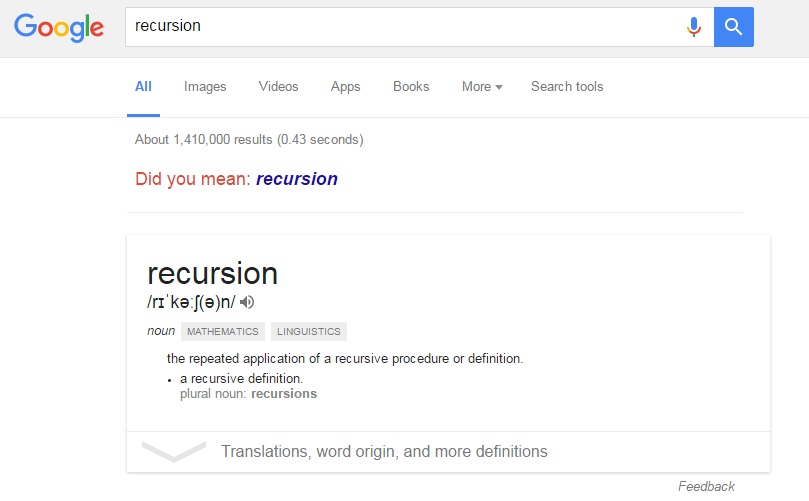
Task: Open the More dropdown menu
Action: (482, 87)
